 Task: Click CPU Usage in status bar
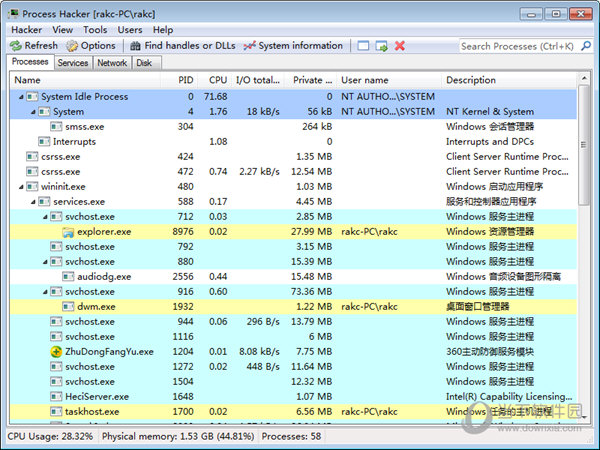tap(50, 436)
